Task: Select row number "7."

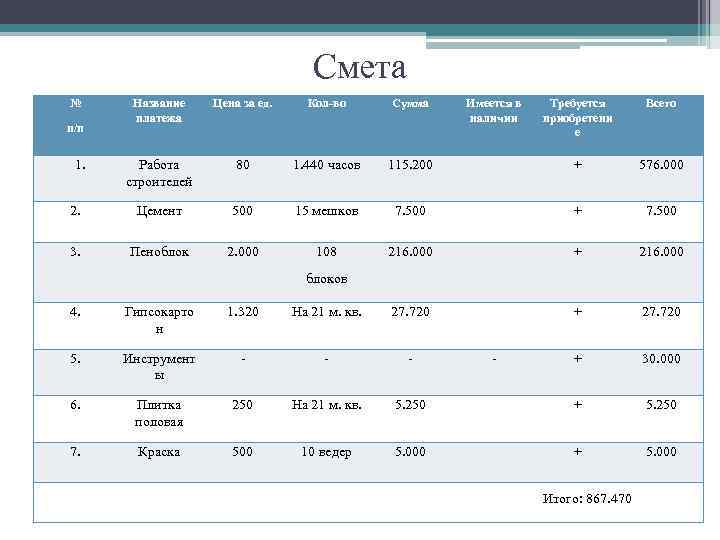Action: (75, 452)
